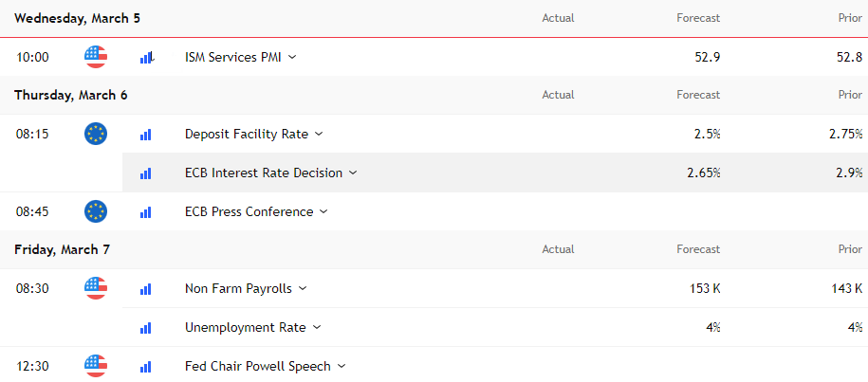Click the EU flag for ECB Press Conference
This screenshot has width=868, height=382.
pyautogui.click(x=96, y=211)
